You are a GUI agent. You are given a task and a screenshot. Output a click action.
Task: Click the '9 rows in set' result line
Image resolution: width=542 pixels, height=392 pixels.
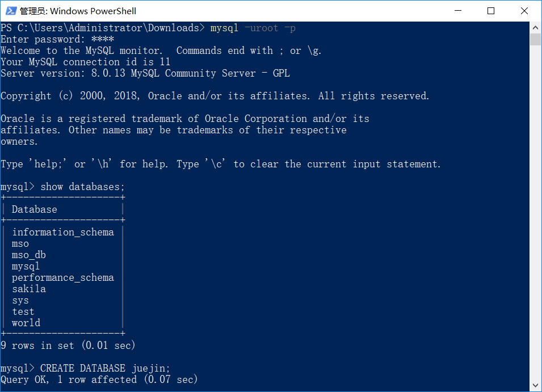68,345
